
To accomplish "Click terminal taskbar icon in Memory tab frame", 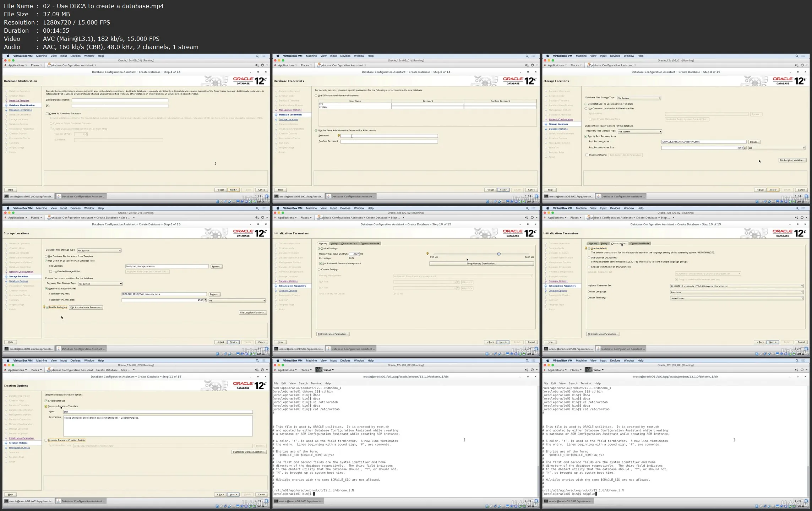I will pos(276,349).
